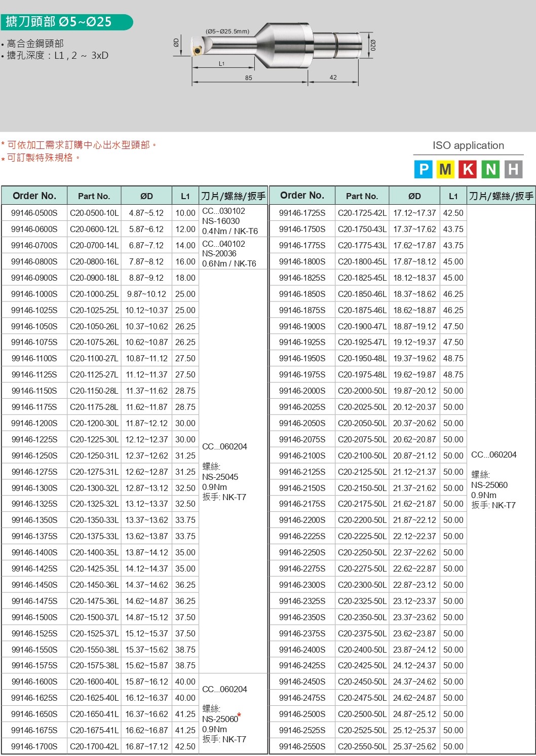This screenshot has height=756, width=536.
Task: Click insert spec CC...040102 NS-20036 cell
Action: [x=233, y=253]
